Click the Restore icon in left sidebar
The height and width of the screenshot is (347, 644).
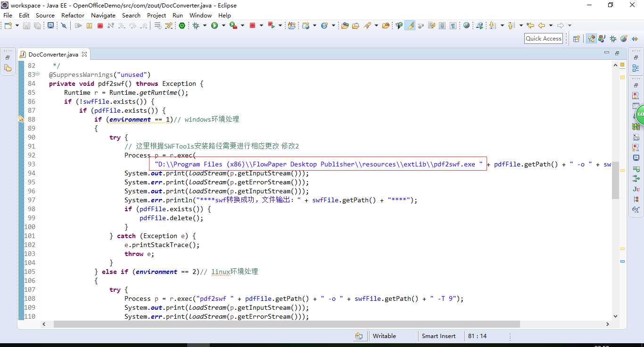pos(8,58)
